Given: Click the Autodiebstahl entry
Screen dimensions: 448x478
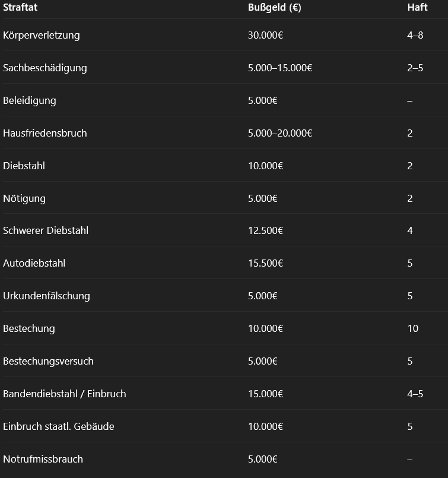Looking at the screenshot, I should [x=34, y=263].
